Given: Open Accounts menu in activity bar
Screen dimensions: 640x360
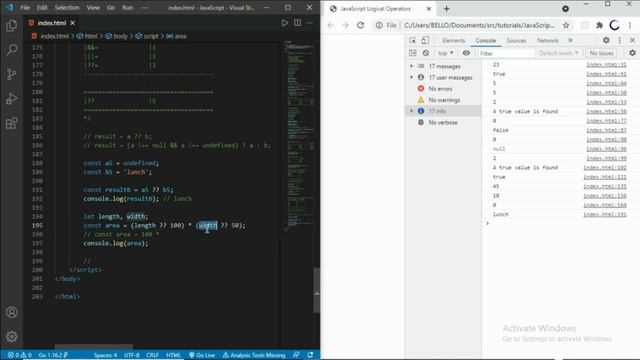Looking at the screenshot, I should pyautogui.click(x=11, y=312).
